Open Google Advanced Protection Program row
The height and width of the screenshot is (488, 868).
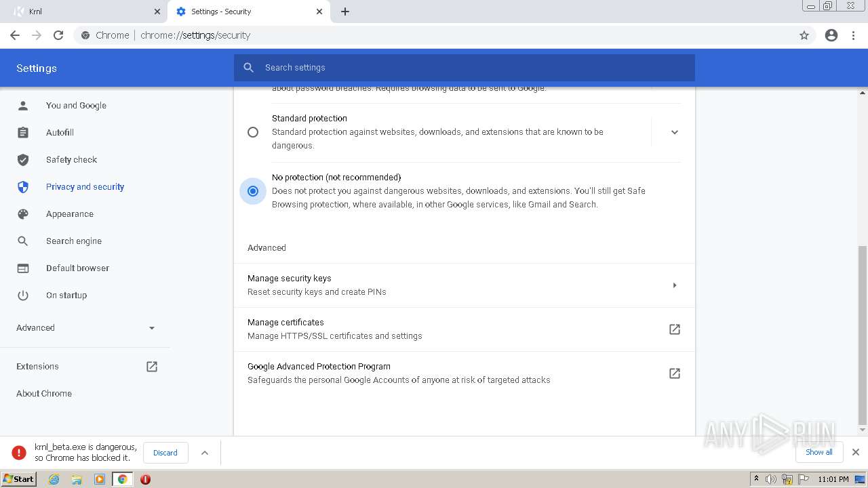tap(465, 373)
